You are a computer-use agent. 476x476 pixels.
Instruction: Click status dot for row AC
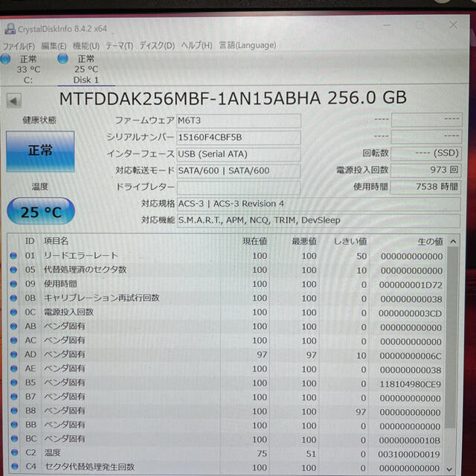pos(13,341)
